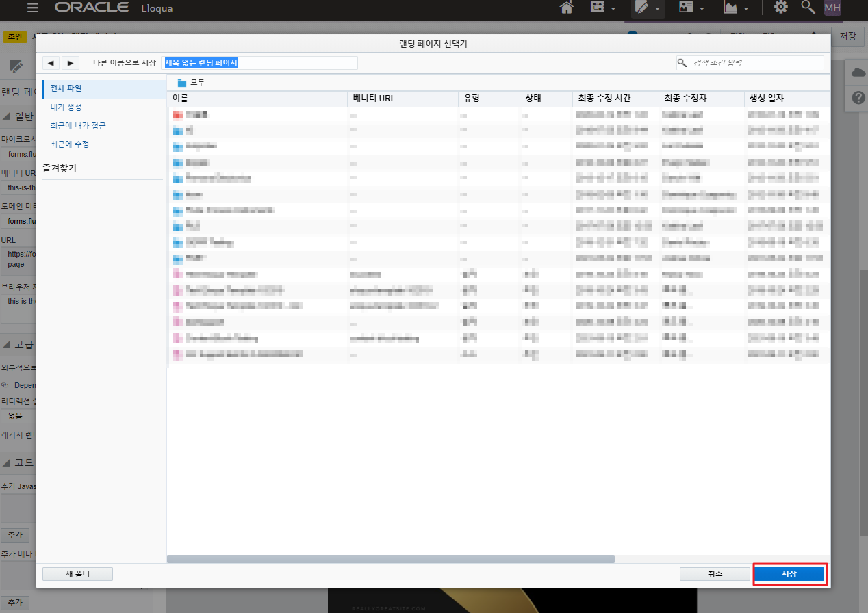
Task: Sort by the 생성 일자 column header
Action: (787, 99)
